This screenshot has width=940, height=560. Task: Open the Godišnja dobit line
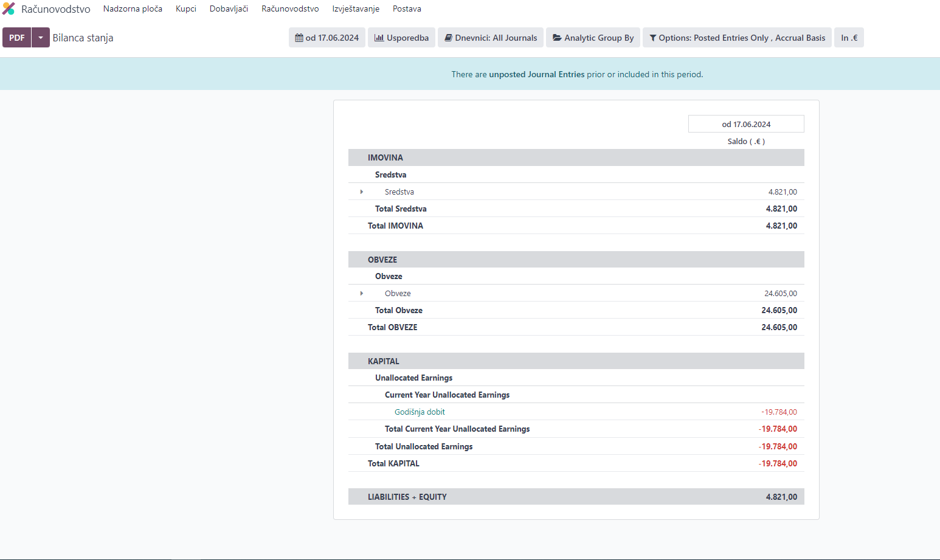tap(420, 412)
